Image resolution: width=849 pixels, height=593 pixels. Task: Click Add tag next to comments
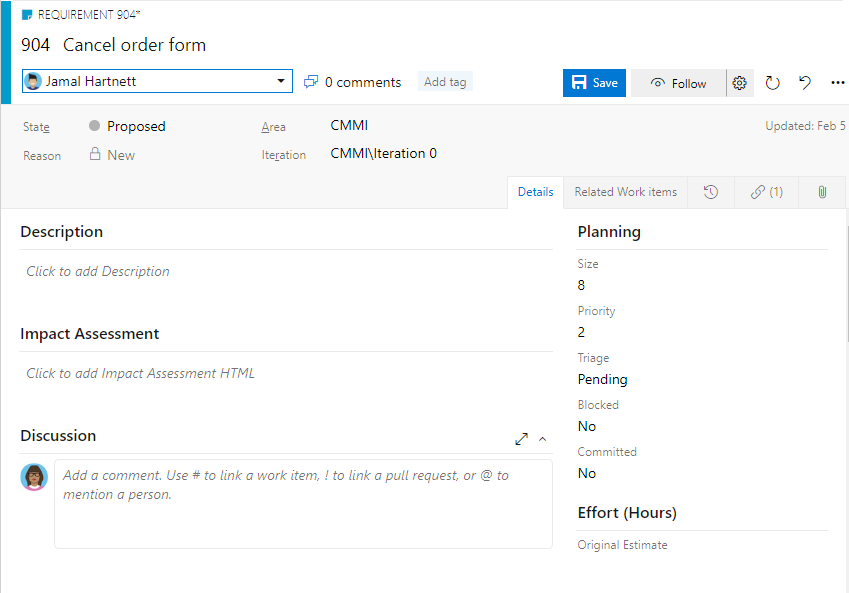click(x=444, y=81)
